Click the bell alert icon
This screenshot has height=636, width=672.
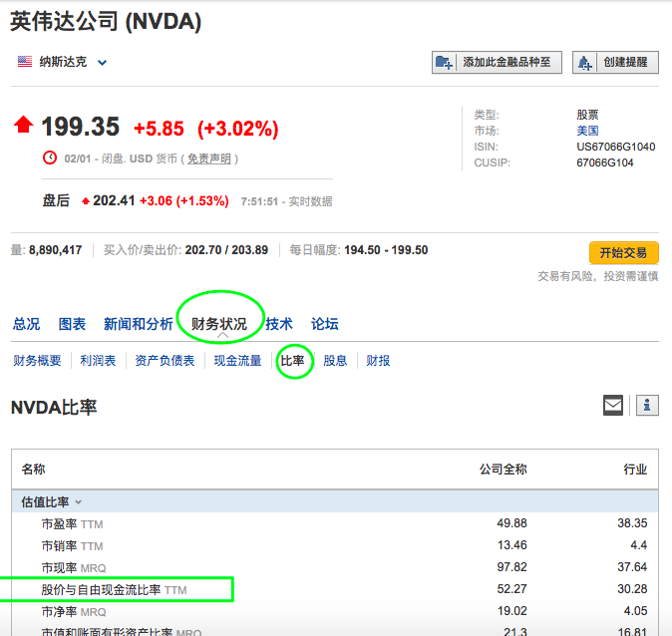[584, 63]
